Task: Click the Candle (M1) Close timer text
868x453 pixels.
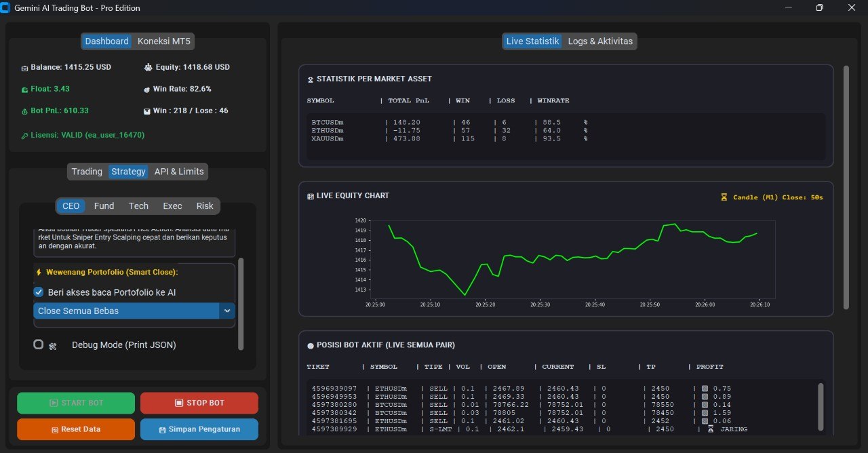Action: click(x=778, y=197)
